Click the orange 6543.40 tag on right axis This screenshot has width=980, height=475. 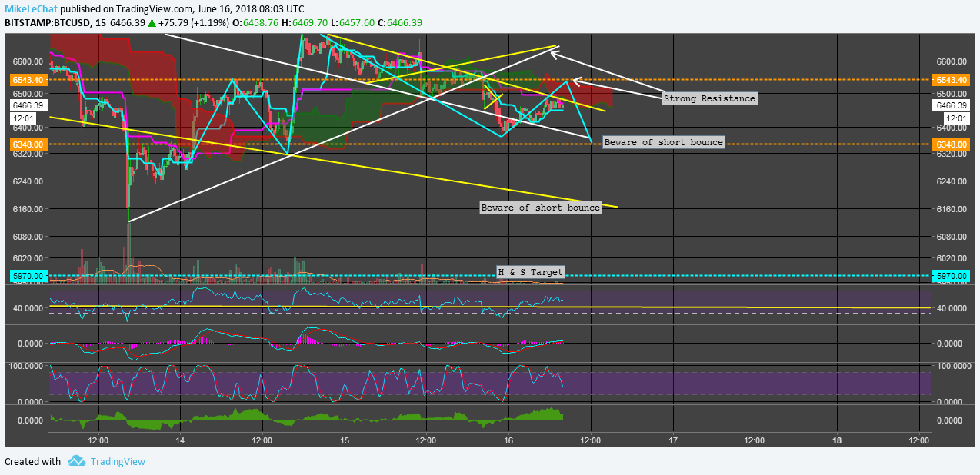coord(951,80)
